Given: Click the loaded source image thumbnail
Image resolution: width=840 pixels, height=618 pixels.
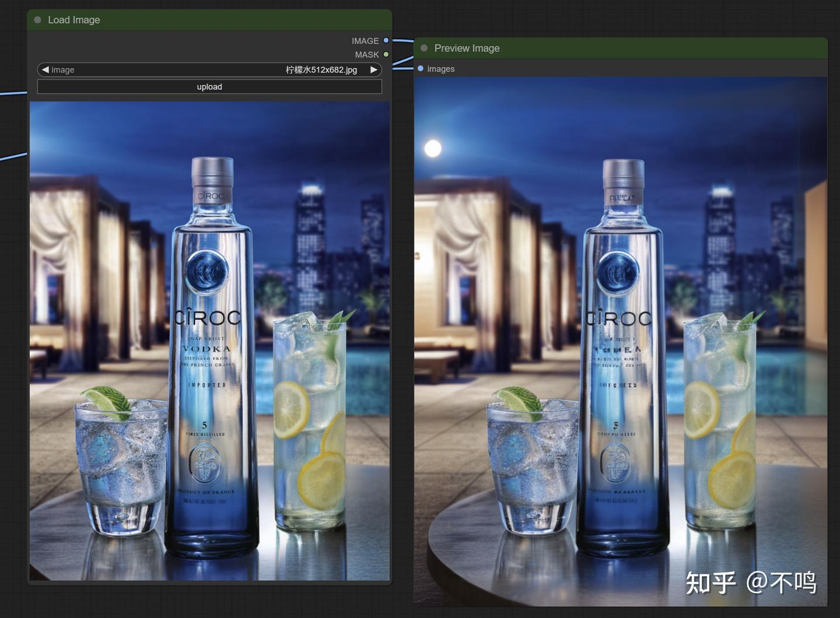Looking at the screenshot, I should (x=209, y=341).
